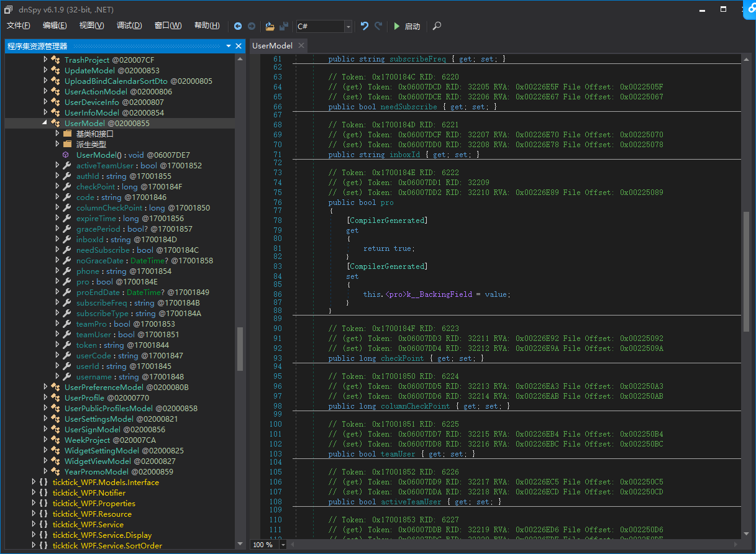Open the assembly explorer panel options arrow
The image size is (756, 554).
(228, 46)
